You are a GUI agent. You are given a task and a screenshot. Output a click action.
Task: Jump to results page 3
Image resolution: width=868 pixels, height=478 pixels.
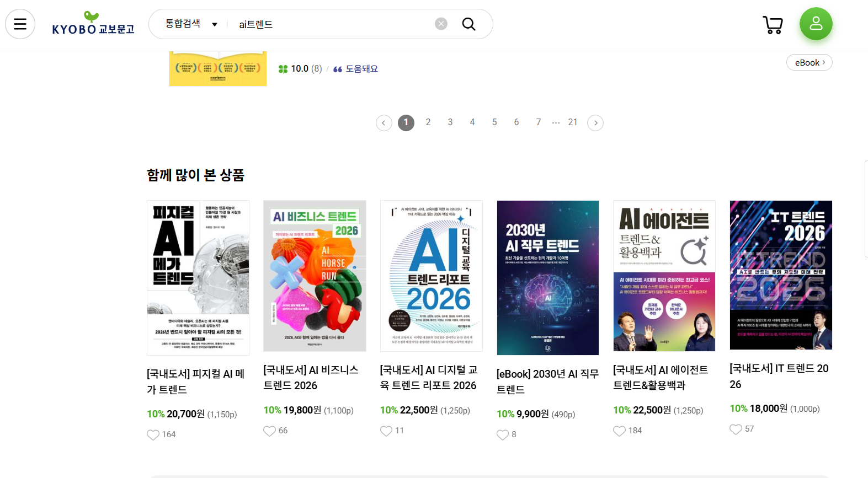click(450, 122)
